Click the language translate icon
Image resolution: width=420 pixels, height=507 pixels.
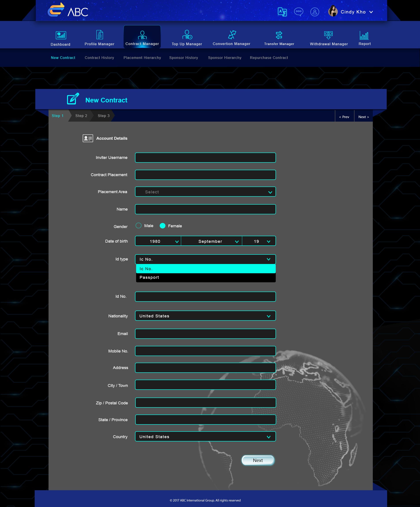coord(282,12)
